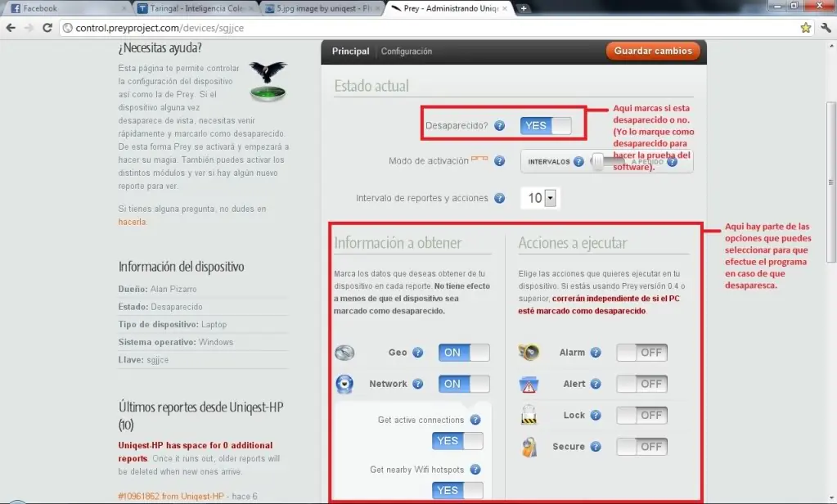837x504 pixels.
Task: Click the help icon next to A PEDIDO
Action: click(672, 162)
